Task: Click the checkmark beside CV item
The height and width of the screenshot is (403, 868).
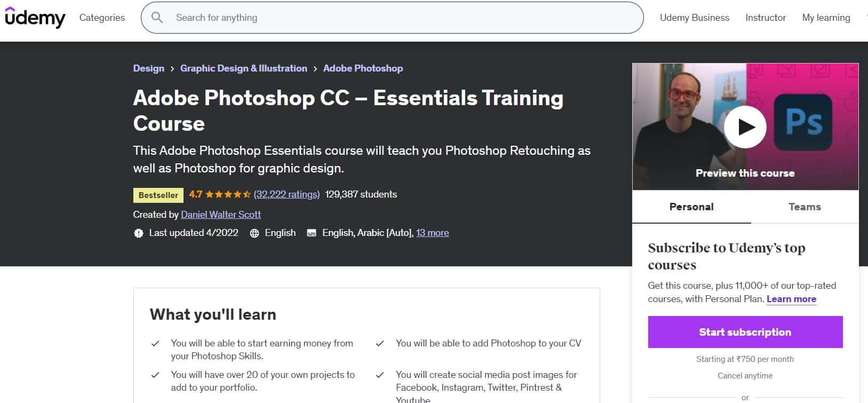Action: [380, 344]
